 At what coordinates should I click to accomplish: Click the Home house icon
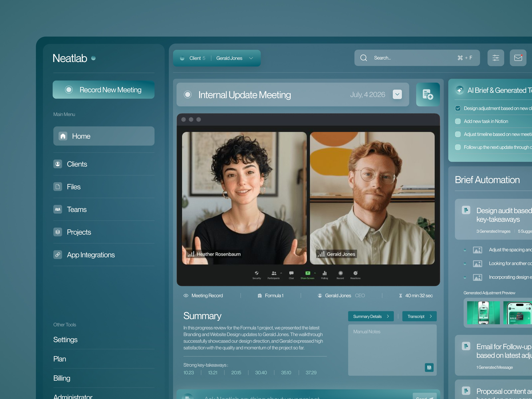(x=63, y=136)
